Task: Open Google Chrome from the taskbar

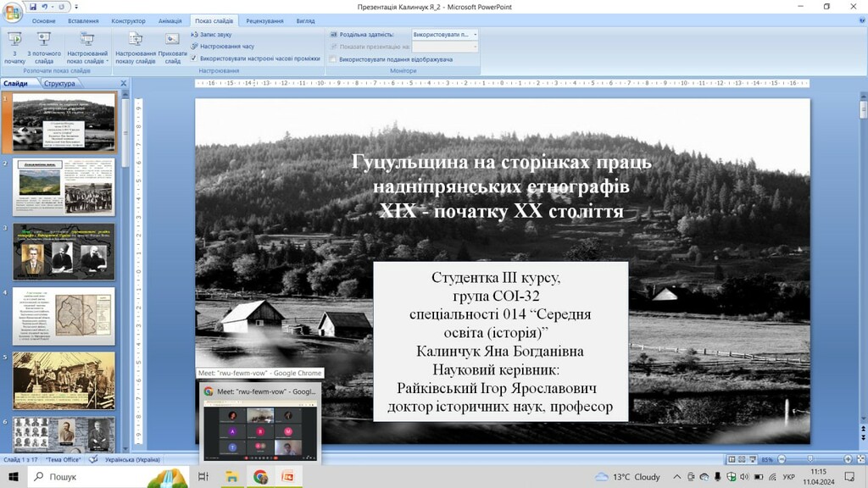Action: (x=260, y=477)
